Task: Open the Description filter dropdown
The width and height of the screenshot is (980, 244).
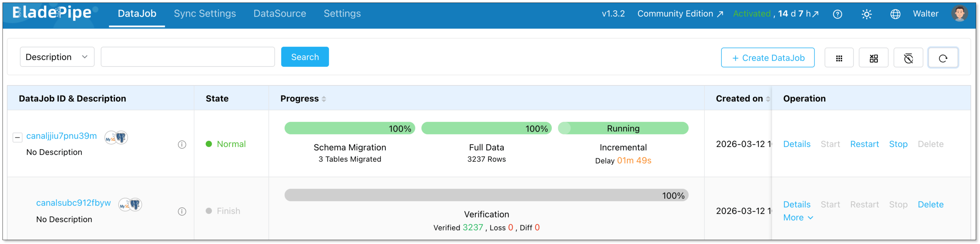Action: [57, 57]
